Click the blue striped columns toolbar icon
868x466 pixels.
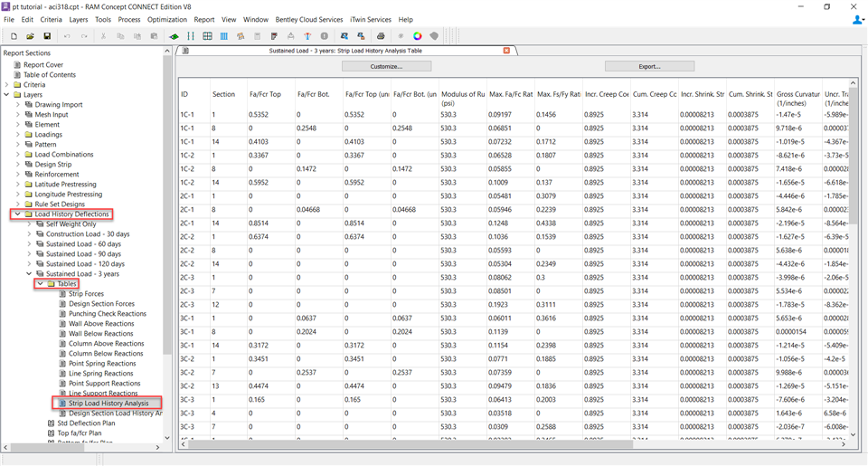point(223,36)
